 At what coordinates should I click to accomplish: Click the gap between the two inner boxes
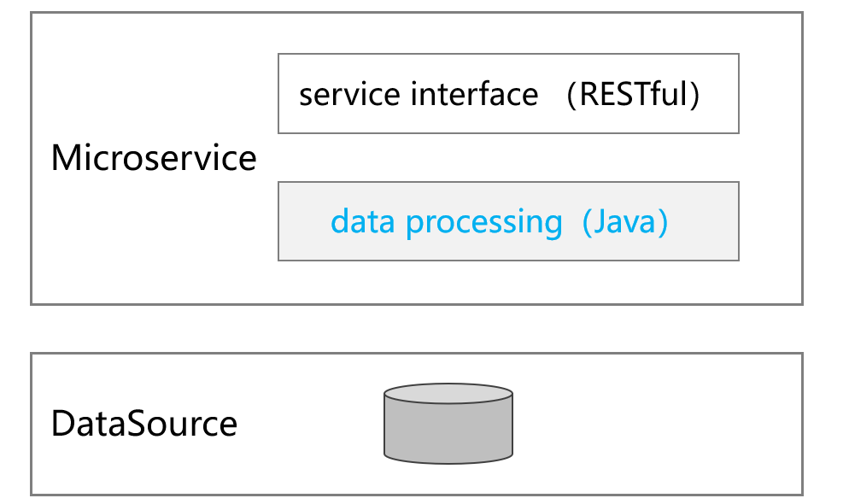(x=508, y=157)
